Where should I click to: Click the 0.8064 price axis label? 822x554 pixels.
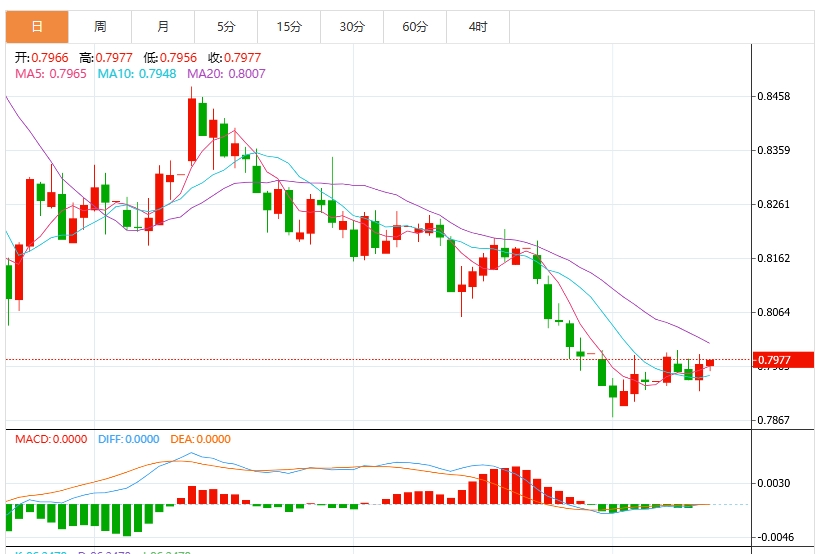773,312
